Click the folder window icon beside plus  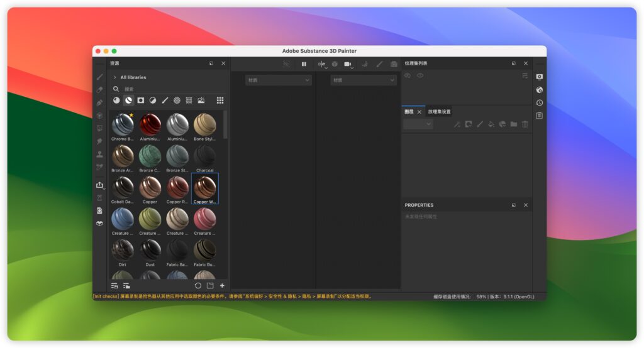pos(210,286)
